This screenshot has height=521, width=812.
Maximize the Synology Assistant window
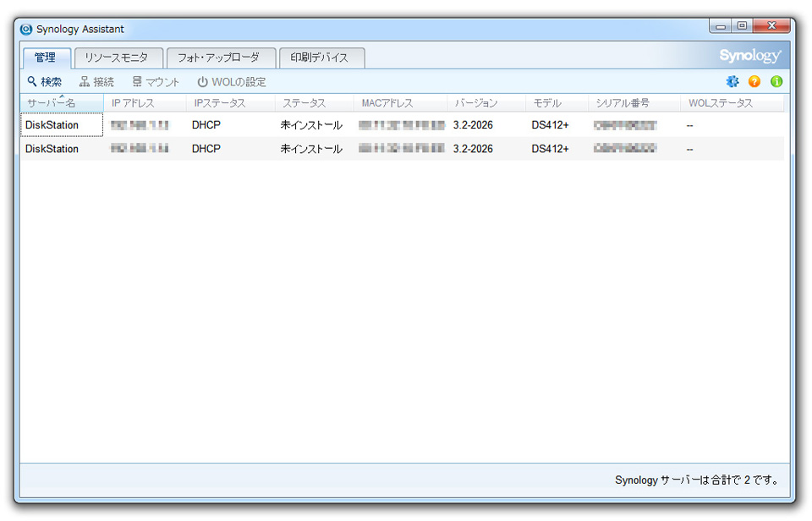coord(742,25)
